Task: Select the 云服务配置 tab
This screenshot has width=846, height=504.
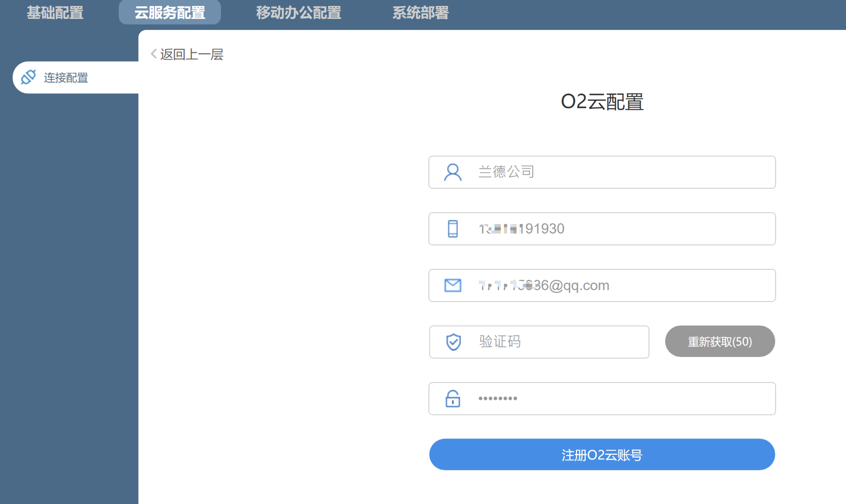Action: 170,12
